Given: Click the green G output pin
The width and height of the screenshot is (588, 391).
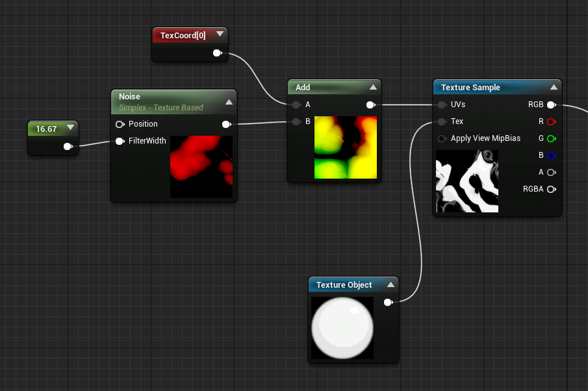Looking at the screenshot, I should click(x=551, y=139).
